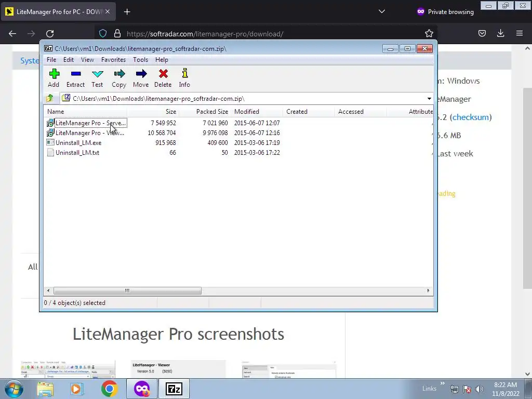Open the Firefox downloads panel
The height and width of the screenshot is (399, 532).
[x=500, y=34]
